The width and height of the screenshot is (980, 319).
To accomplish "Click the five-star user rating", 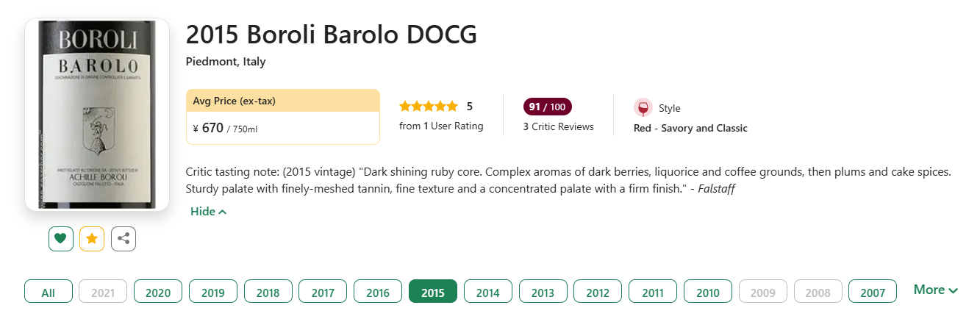I will [429, 107].
